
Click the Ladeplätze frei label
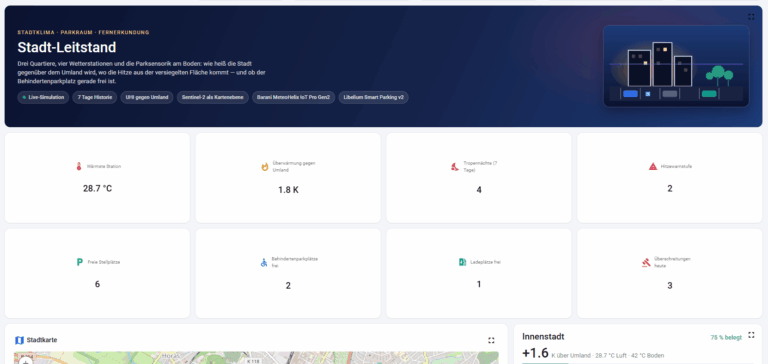click(485, 262)
